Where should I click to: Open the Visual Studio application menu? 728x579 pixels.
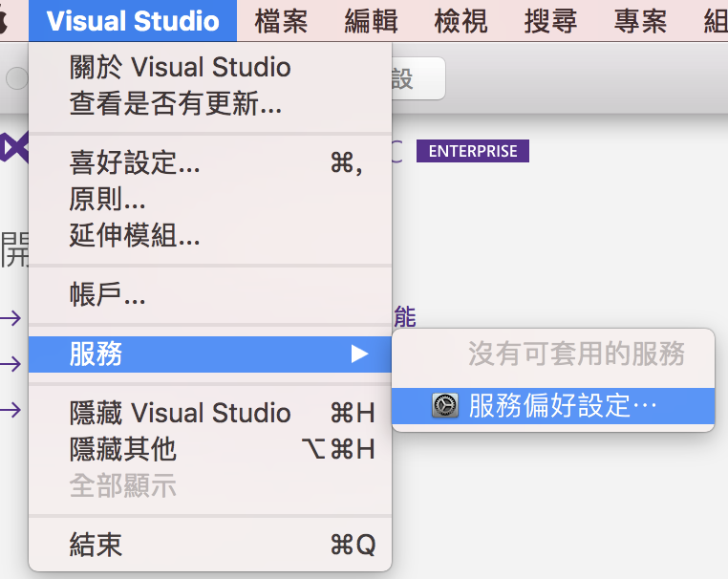pyautogui.click(x=133, y=21)
